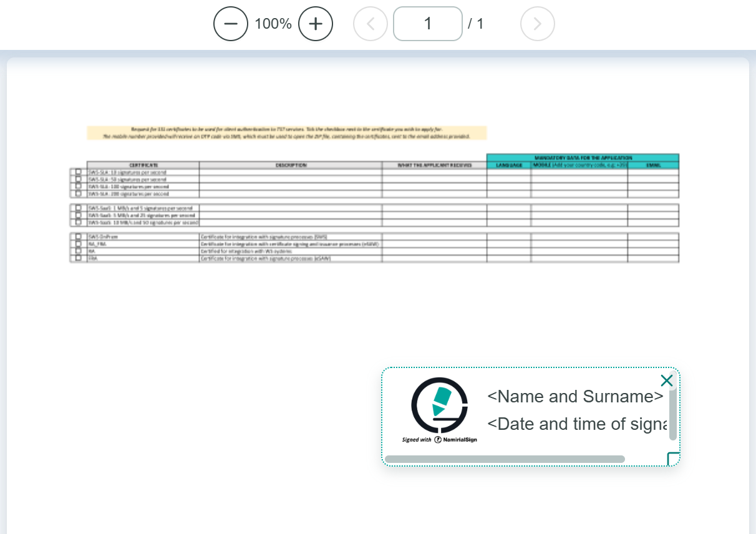The image size is (756, 534).
Task: Click the Mandatory Data for the Application header
Action: click(583, 158)
